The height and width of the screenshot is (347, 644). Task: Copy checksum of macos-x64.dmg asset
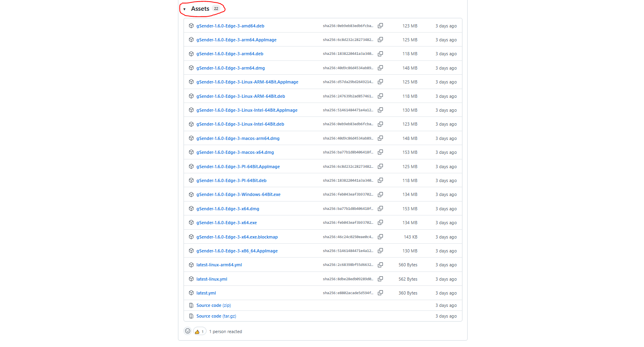(x=380, y=152)
